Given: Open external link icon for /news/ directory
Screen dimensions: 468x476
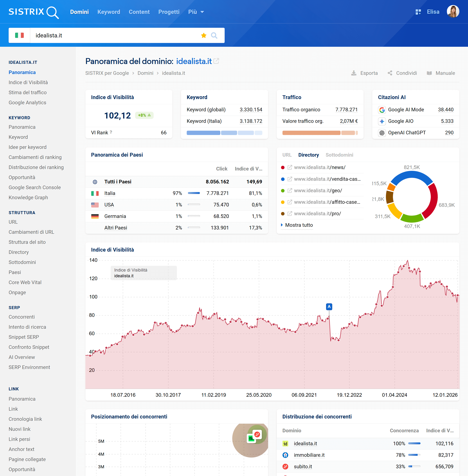Looking at the screenshot, I should coord(290,167).
